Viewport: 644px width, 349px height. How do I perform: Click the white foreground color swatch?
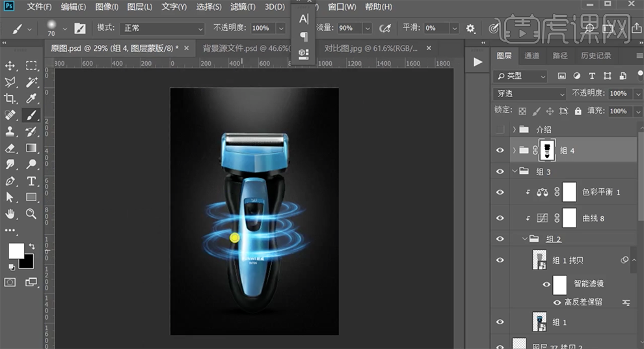[16, 251]
